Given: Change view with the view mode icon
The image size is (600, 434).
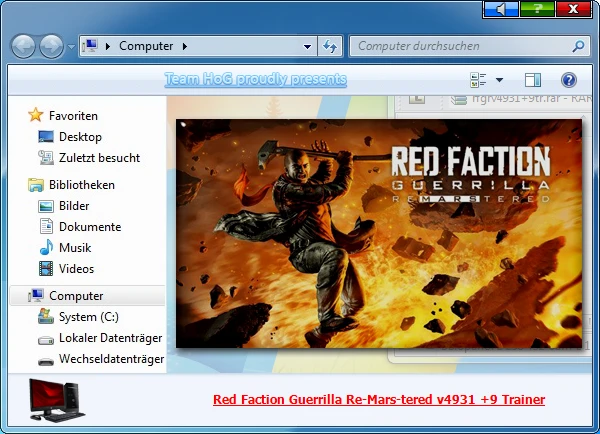Looking at the screenshot, I should 478,80.
